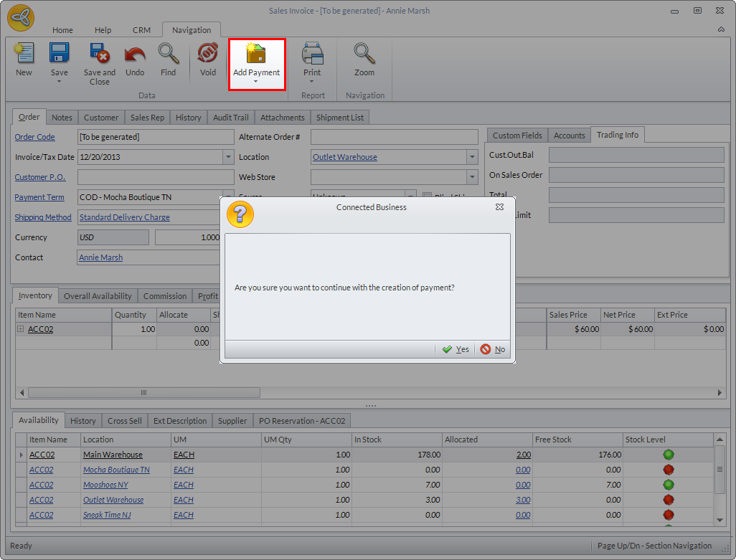Click the Print icon

[312, 54]
